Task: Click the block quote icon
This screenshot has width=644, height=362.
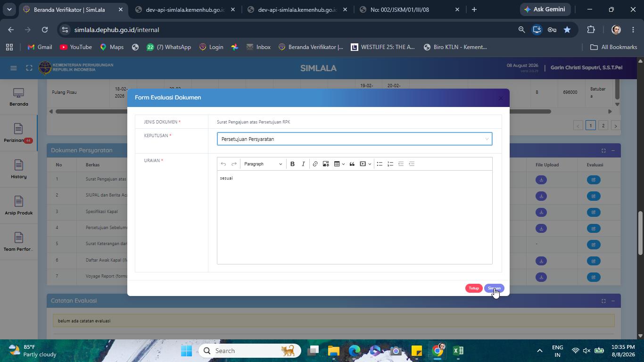Action: pos(352,164)
